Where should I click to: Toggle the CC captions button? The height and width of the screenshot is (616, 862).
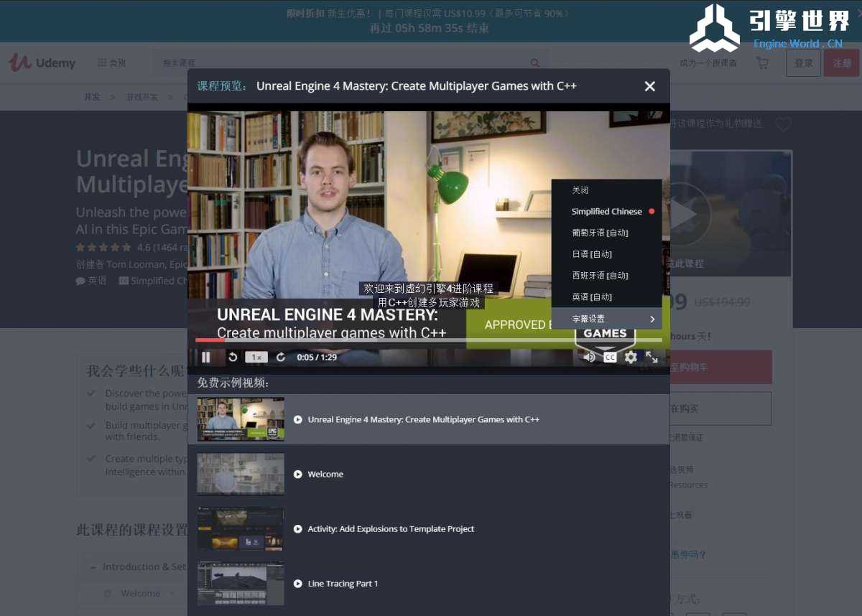coord(610,357)
